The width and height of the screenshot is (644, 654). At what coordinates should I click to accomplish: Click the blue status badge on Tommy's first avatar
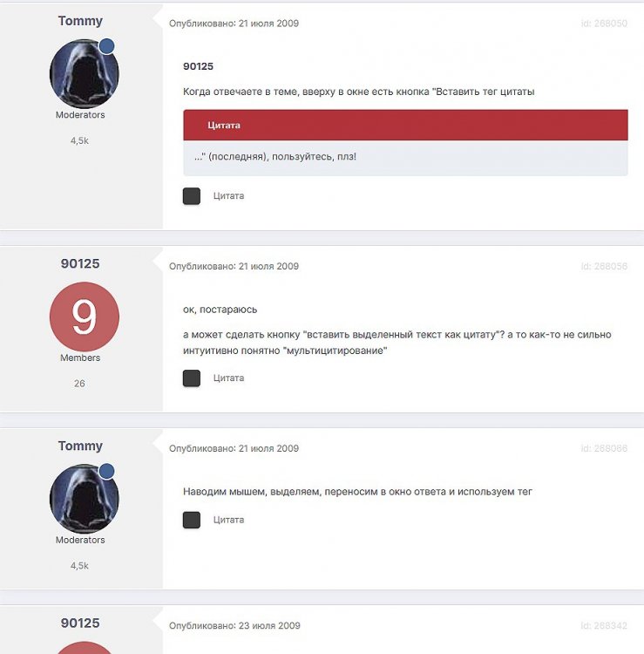tap(107, 46)
